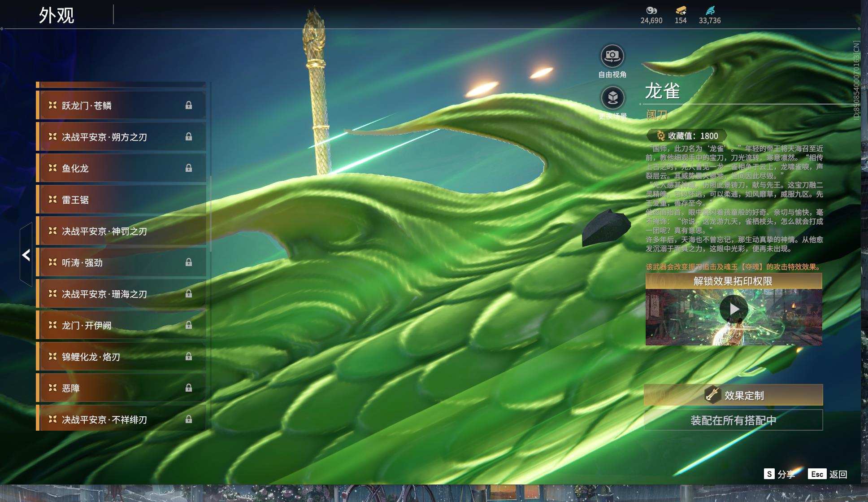Select the 听涛·强劲 skin

(x=121, y=262)
